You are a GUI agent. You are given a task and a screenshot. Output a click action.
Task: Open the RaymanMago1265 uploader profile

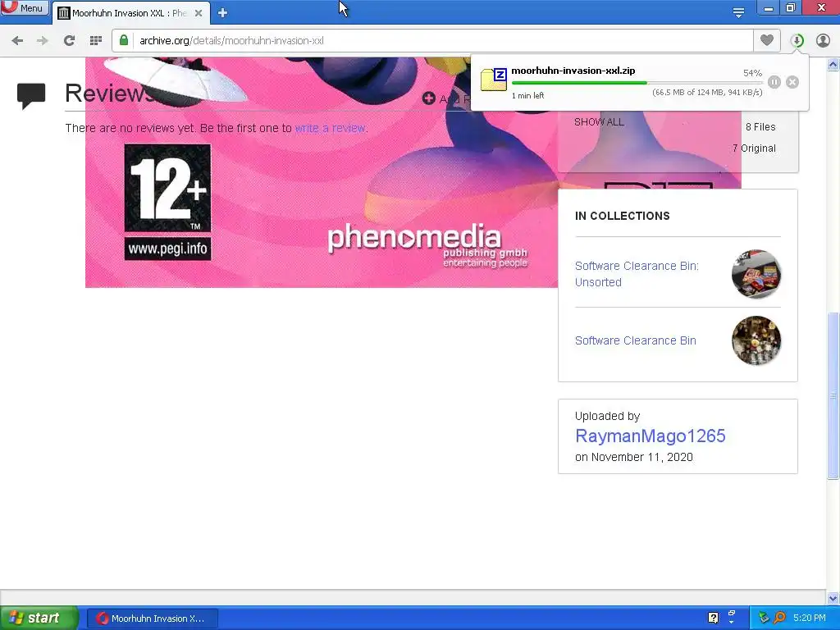click(x=650, y=436)
